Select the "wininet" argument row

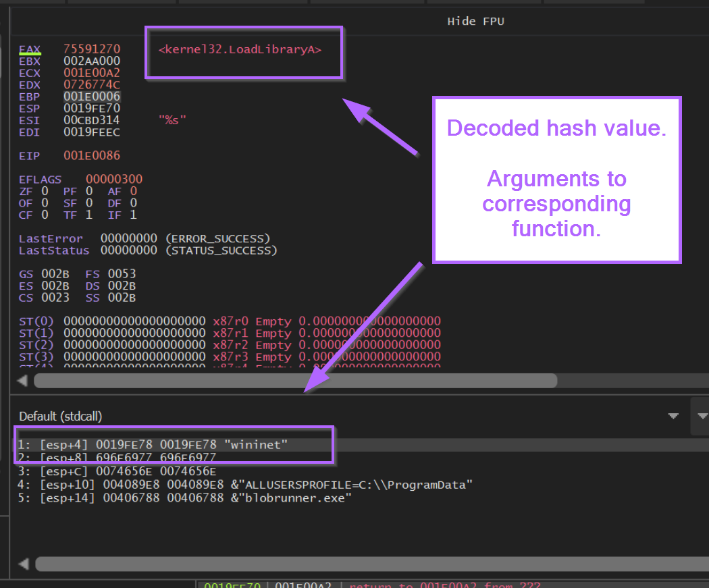[x=169, y=444]
